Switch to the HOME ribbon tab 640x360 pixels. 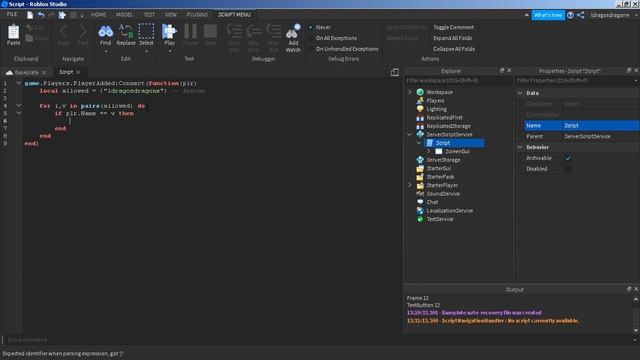coord(98,15)
